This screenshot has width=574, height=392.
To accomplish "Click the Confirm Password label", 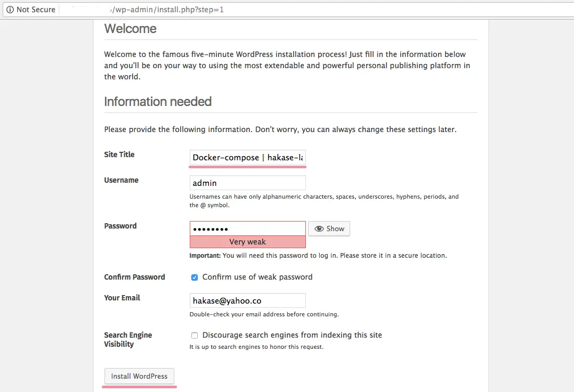I will coord(134,277).
